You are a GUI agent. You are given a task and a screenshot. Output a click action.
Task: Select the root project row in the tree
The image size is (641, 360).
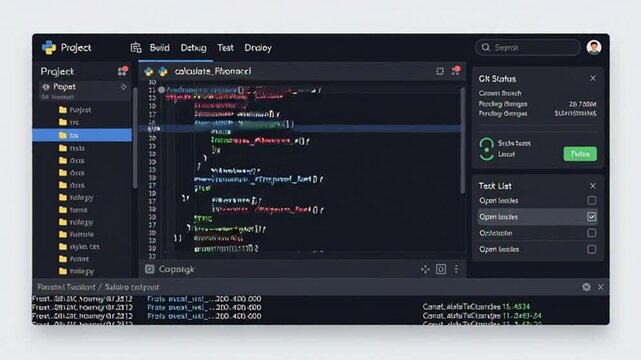tap(85, 91)
